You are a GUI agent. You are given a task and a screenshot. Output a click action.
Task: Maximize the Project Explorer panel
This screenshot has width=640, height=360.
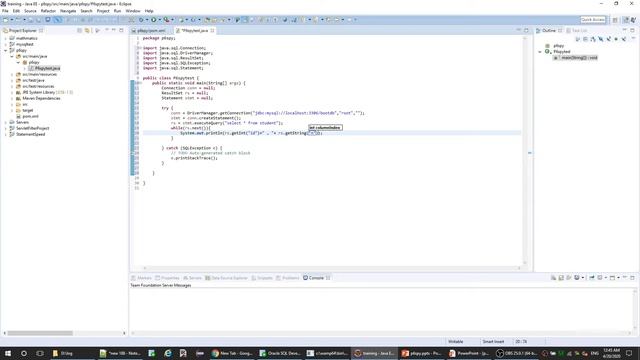[121, 30]
